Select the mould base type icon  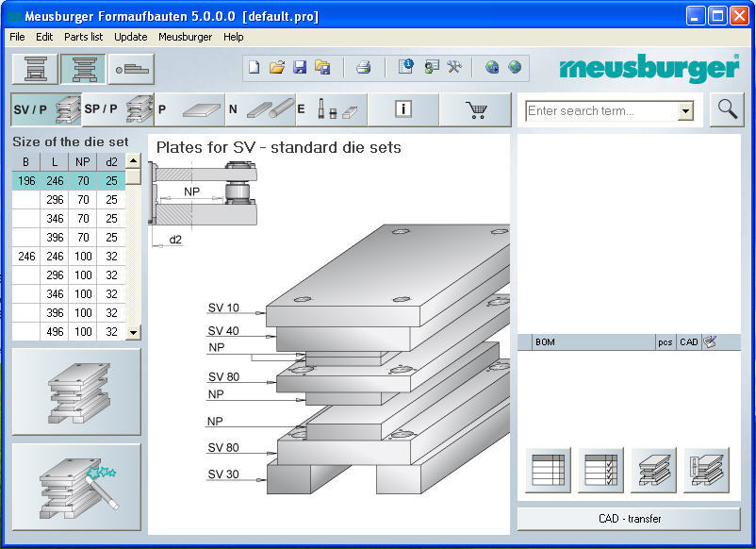tap(35, 69)
